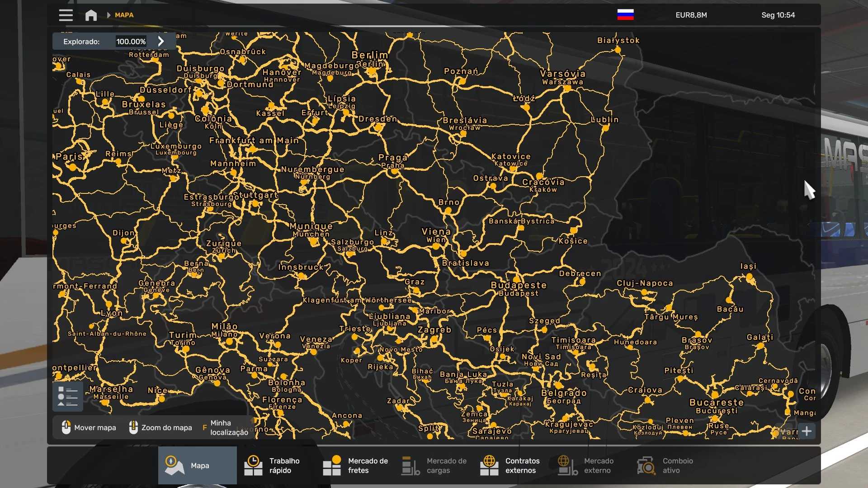Open the map legend panel icon

pyautogui.click(x=68, y=396)
